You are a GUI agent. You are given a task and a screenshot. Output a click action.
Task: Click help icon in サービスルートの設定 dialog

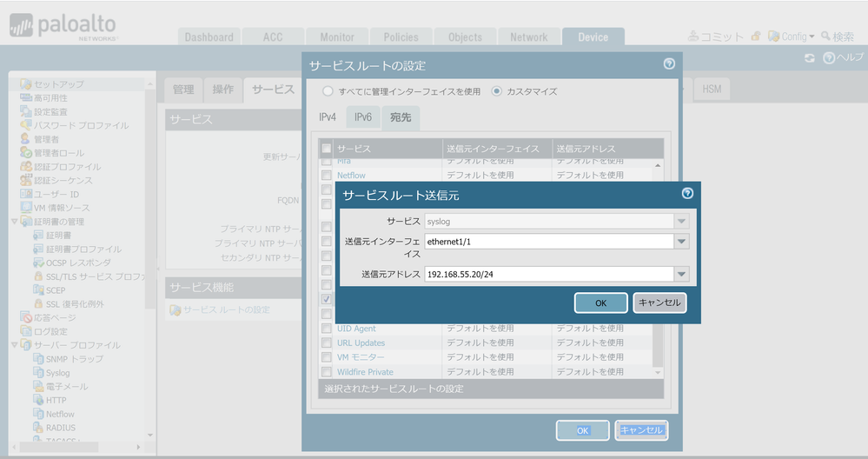[x=669, y=64]
